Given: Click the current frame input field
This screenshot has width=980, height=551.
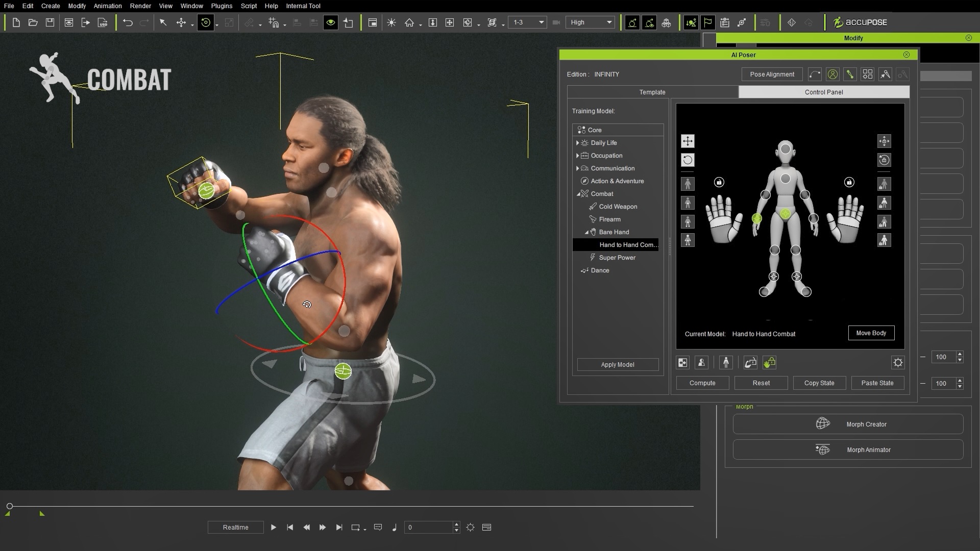Looking at the screenshot, I should [429, 528].
